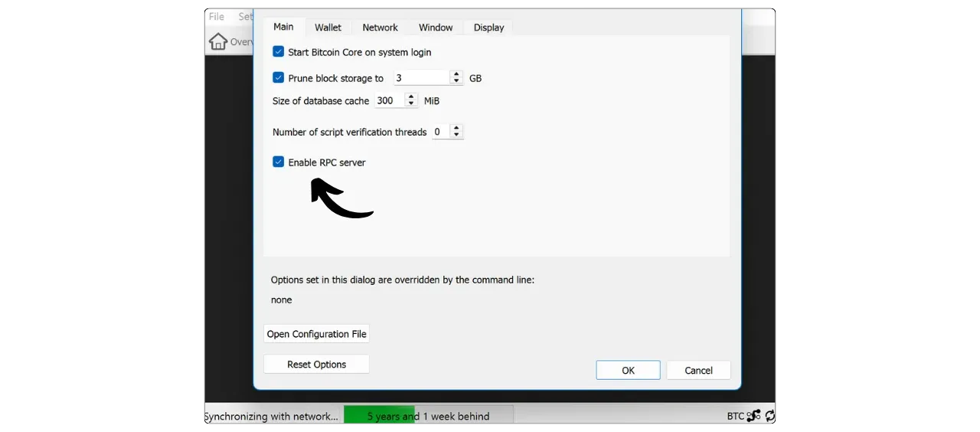This screenshot has width=980, height=432.
Task: Click the Reset Options button
Action: [316, 365]
